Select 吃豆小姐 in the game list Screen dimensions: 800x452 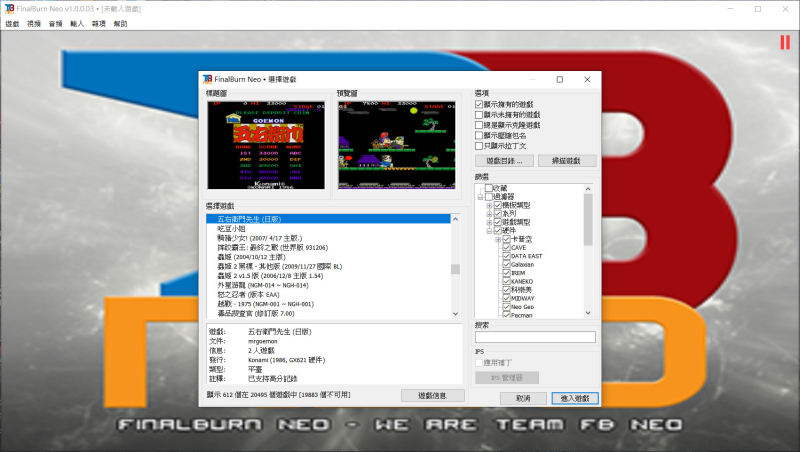coord(329,229)
